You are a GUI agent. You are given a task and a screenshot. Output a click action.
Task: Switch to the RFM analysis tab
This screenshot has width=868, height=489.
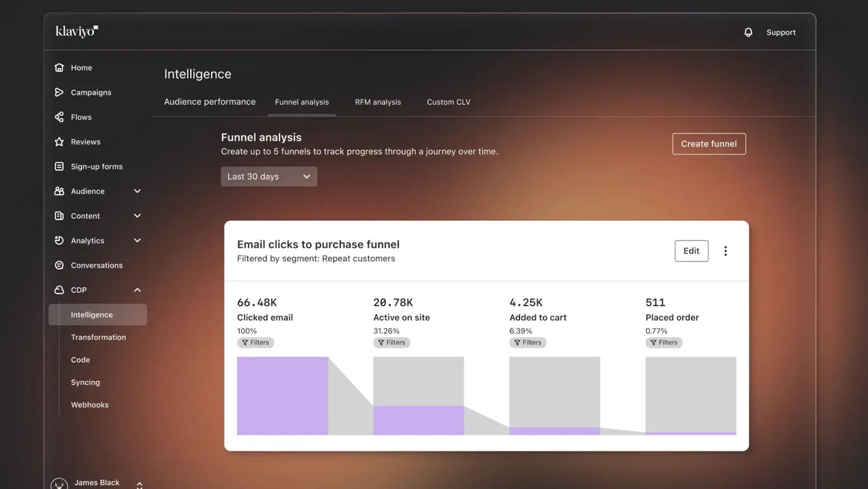378,102
